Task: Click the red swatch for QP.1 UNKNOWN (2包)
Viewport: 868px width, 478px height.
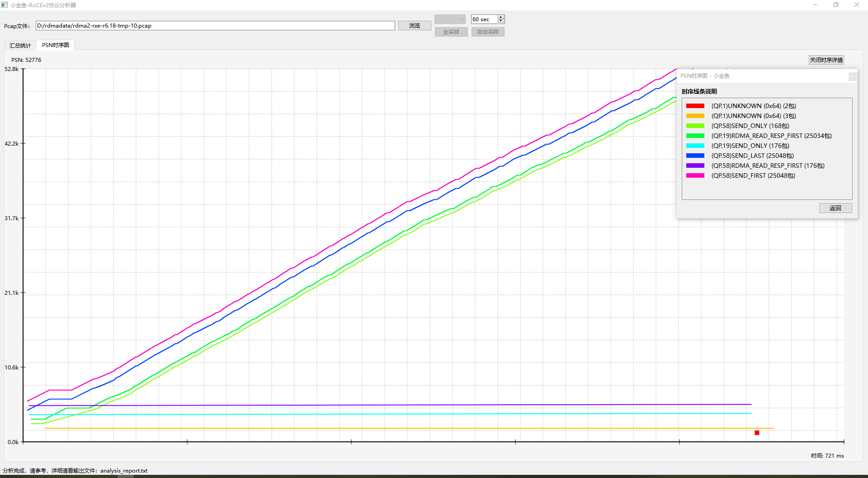Action: pos(695,106)
